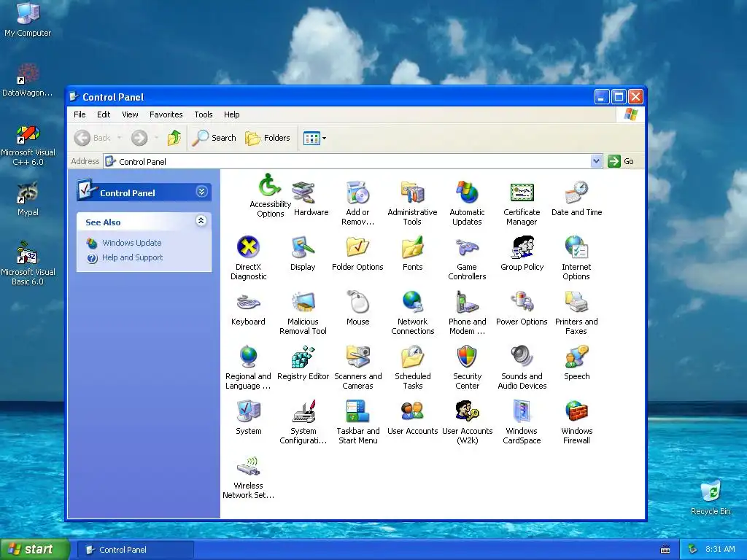Open the Tools menu
Image resolution: width=747 pixels, height=560 pixels.
click(x=204, y=114)
